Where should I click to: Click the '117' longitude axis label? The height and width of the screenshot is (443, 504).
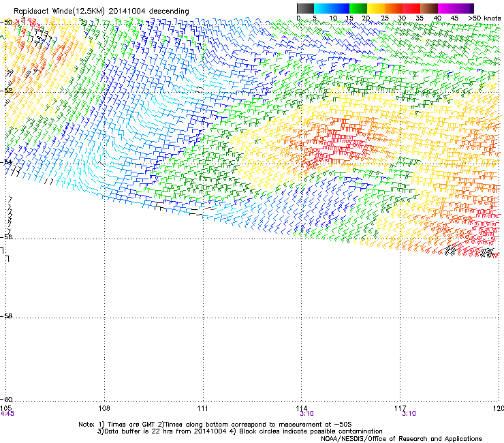point(400,408)
